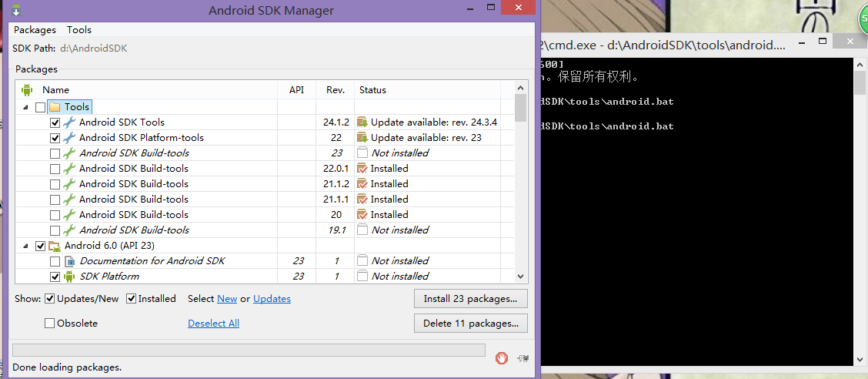
Task: Open the Tools menu
Action: 79,30
